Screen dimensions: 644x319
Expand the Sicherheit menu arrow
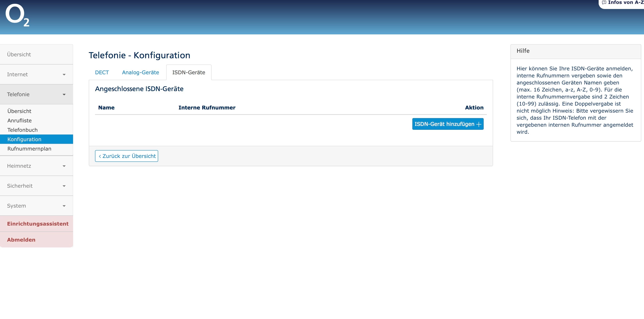(64, 186)
